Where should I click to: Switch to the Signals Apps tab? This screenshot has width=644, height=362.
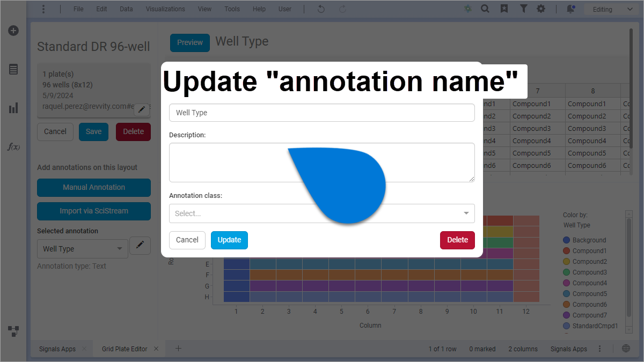(57, 349)
